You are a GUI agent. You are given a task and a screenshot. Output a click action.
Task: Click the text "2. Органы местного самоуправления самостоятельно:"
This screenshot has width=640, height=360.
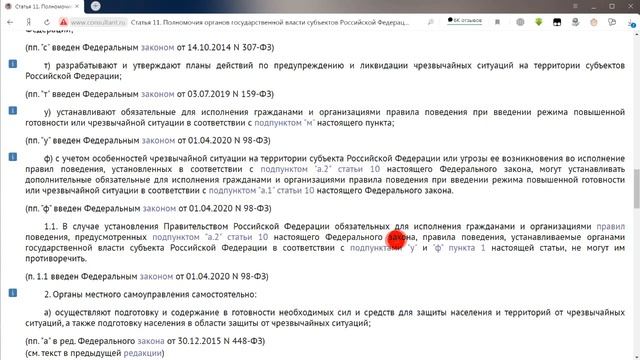tap(150, 294)
